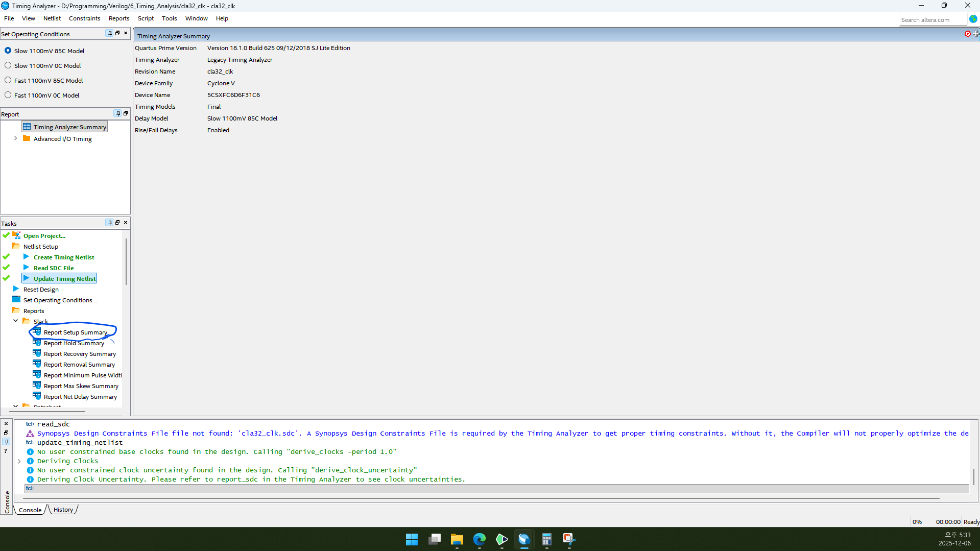Run Report Setup Summary task
This screenshot has height=551, width=980.
point(75,332)
